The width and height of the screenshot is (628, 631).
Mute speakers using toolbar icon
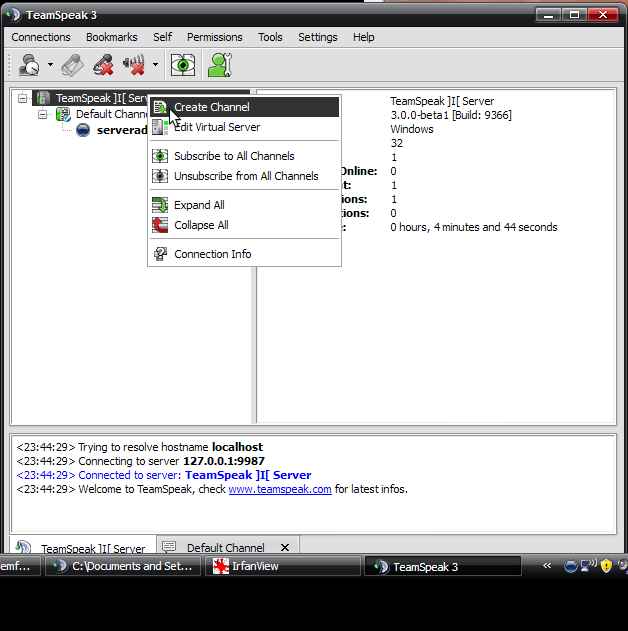coord(134,65)
